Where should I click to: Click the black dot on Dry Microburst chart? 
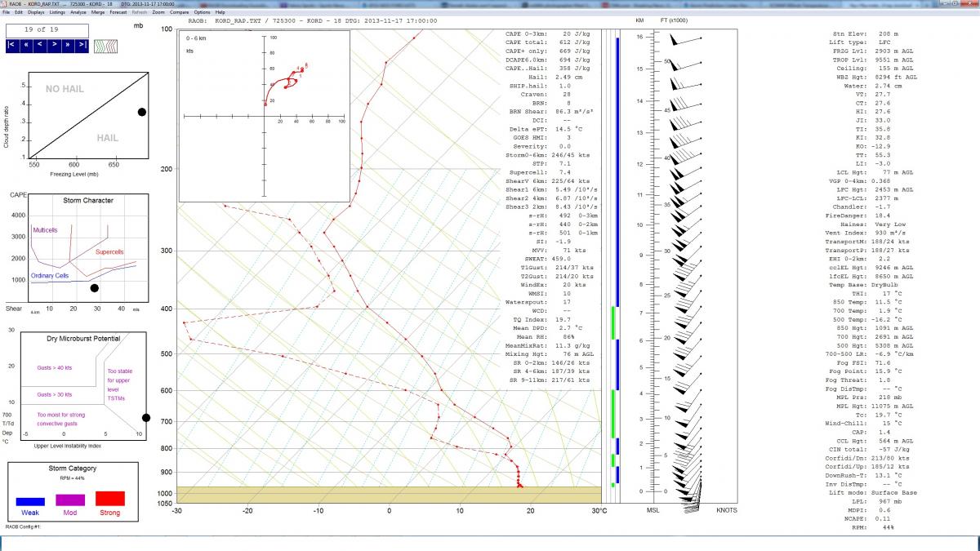pos(146,417)
